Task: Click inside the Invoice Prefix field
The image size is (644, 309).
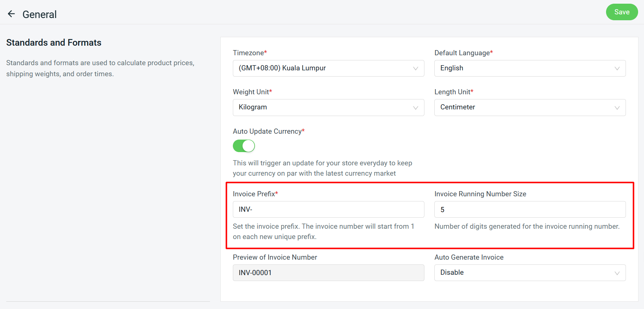Action: [328, 209]
